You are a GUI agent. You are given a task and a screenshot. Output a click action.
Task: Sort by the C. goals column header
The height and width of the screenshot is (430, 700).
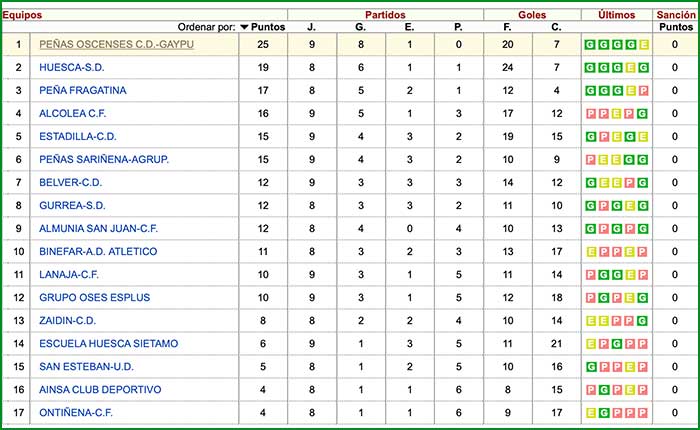557,27
